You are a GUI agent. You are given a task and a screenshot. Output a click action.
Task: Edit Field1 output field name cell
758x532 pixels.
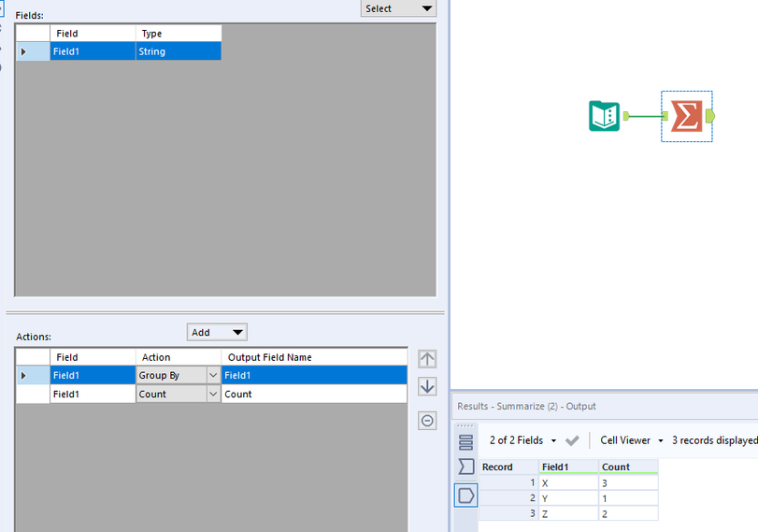point(314,375)
